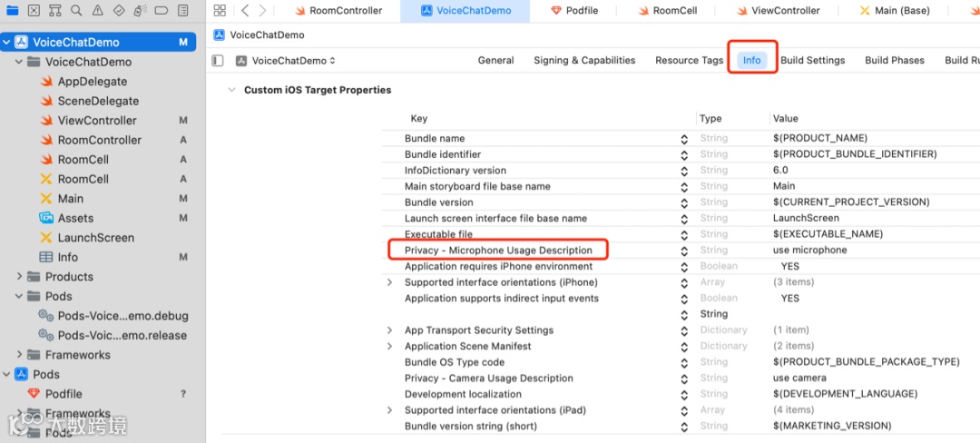Open the VoiceChatDemo target selector dropdown
The height and width of the screenshot is (443, 980).
pos(286,61)
